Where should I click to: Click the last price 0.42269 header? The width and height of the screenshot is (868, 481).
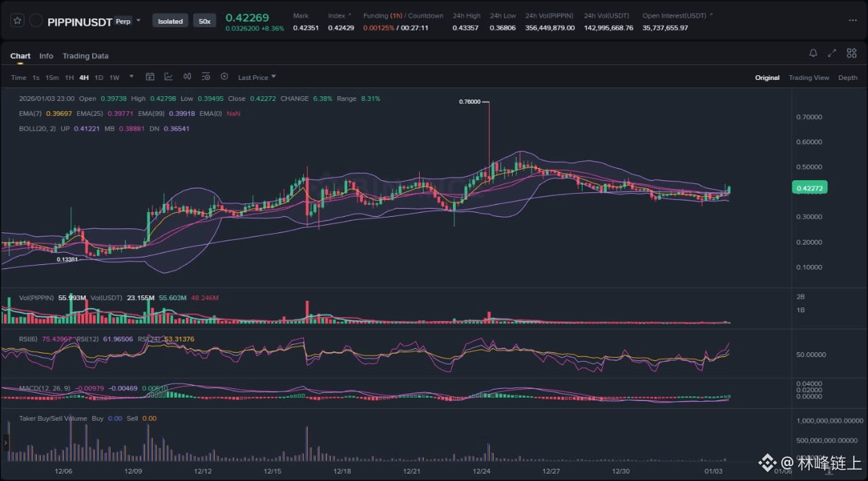[247, 17]
